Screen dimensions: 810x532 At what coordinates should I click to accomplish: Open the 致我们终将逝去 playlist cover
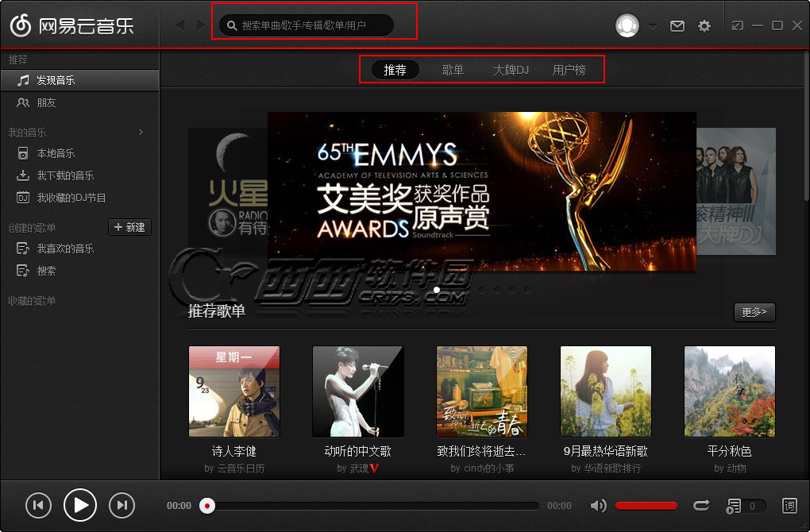tap(482, 391)
